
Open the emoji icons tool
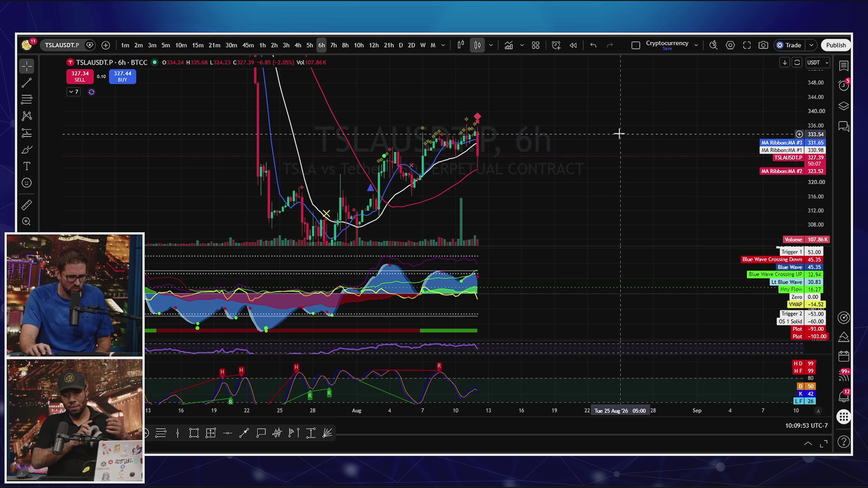click(27, 183)
